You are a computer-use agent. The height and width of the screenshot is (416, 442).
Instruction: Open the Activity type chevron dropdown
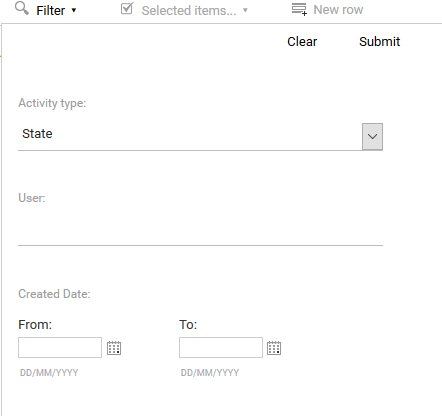coord(372,137)
